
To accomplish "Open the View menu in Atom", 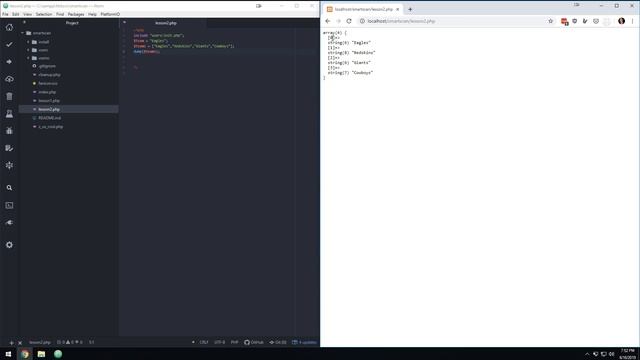I will [x=27, y=14].
